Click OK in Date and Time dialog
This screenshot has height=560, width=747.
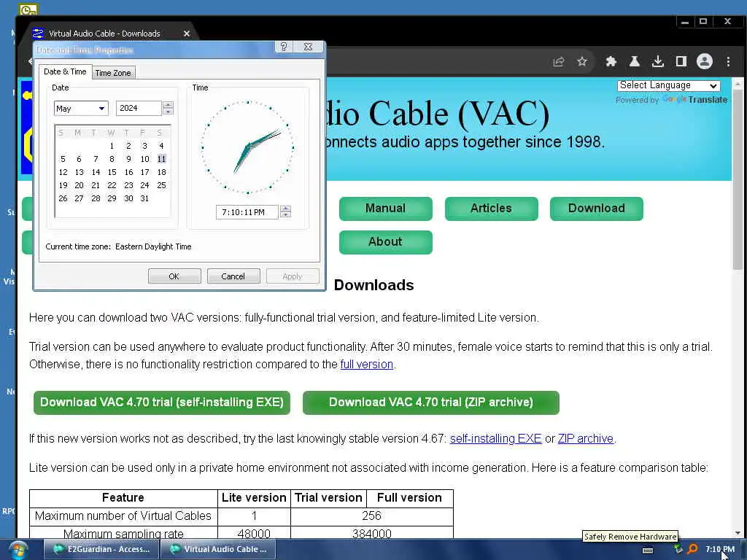174,276
